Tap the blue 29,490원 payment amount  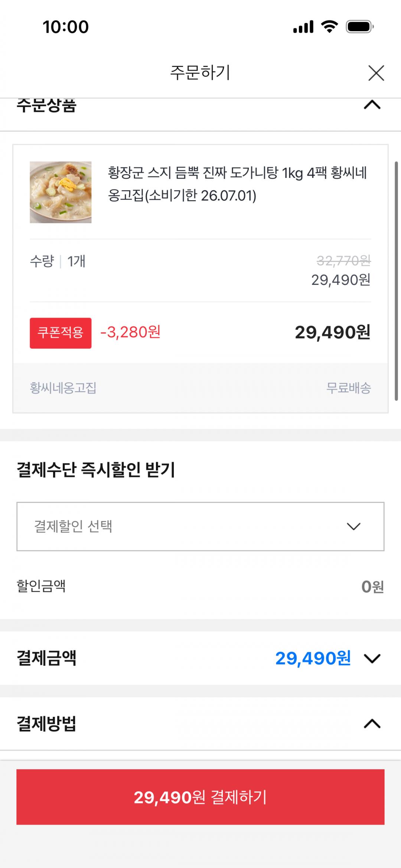[x=313, y=659]
